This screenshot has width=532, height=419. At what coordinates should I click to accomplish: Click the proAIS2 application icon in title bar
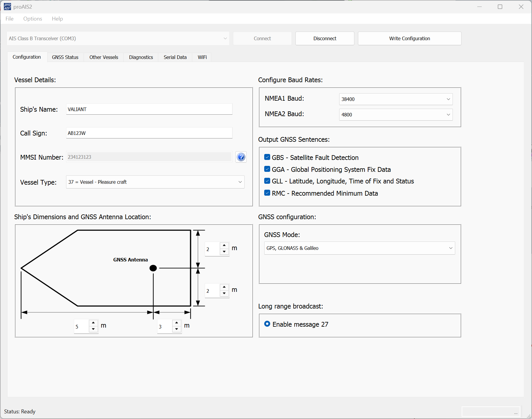pos(7,7)
